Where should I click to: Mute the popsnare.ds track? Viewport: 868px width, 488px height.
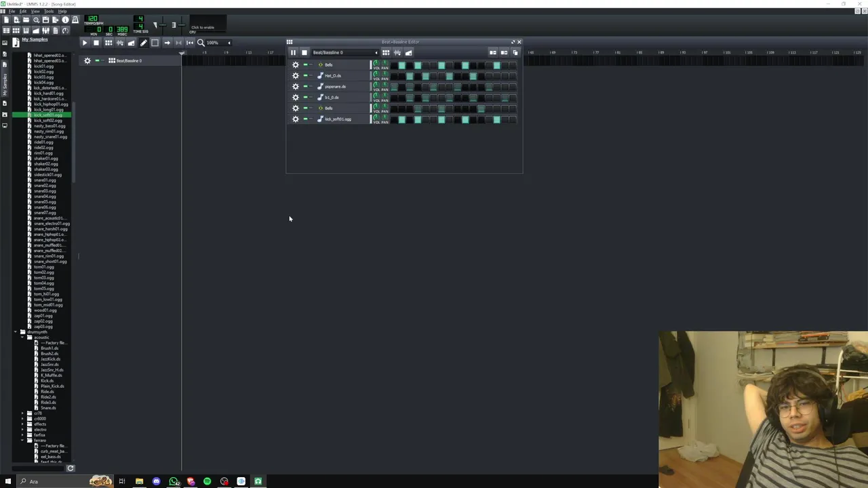click(305, 86)
